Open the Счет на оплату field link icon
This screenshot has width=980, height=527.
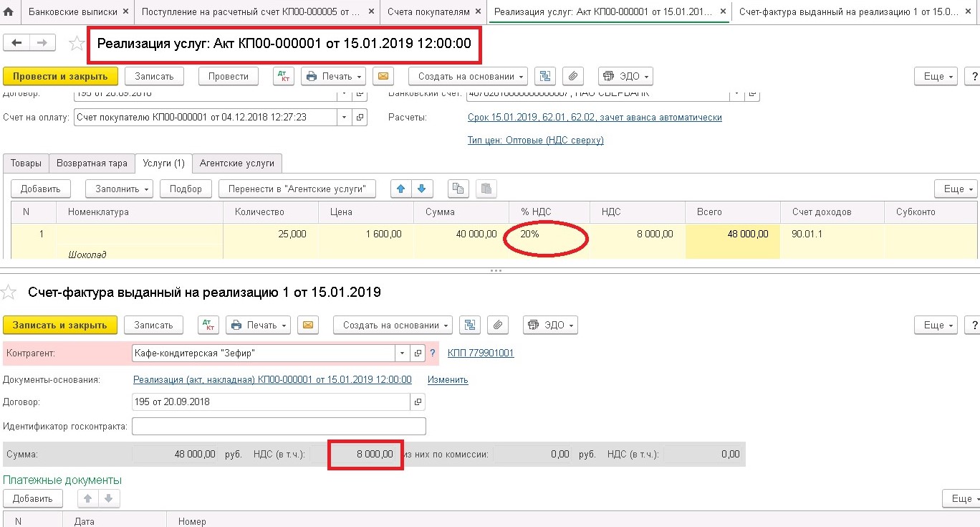(360, 118)
